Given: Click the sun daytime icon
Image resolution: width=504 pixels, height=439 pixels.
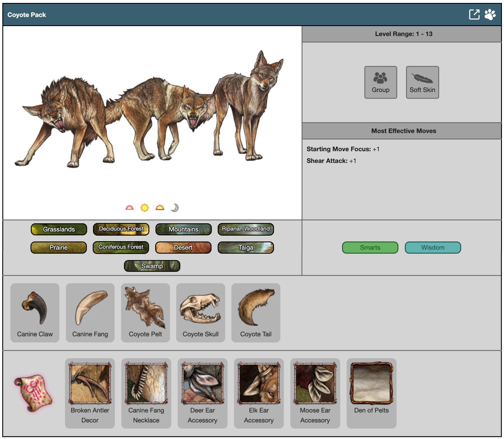Looking at the screenshot, I should [x=145, y=208].
